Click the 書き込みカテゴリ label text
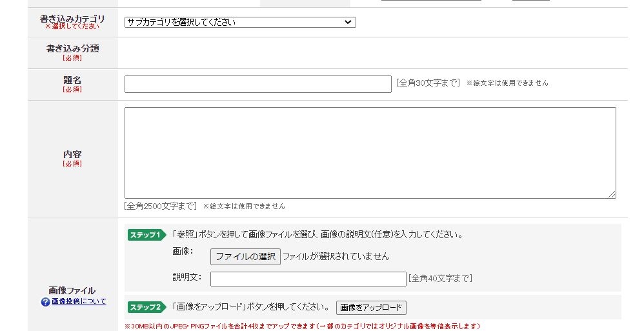Viewport: 644px width, 331px height. (72, 19)
